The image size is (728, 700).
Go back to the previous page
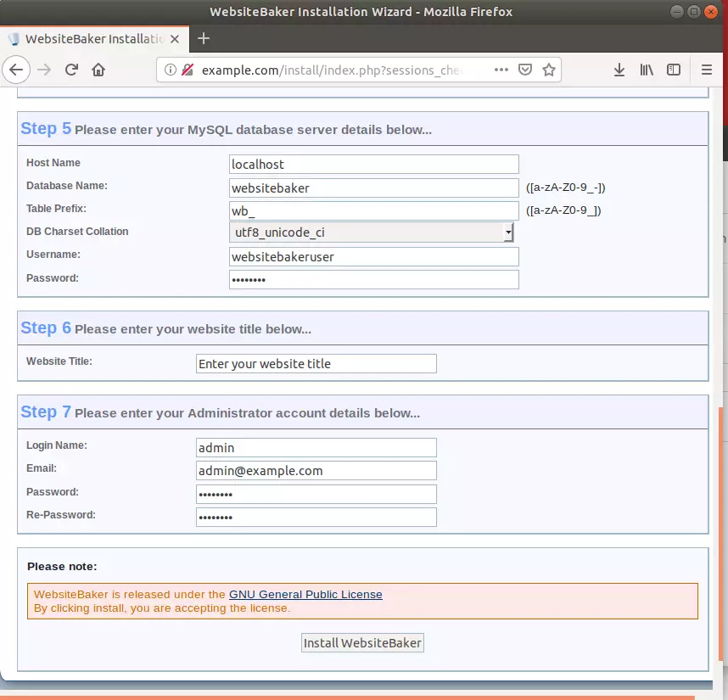pyautogui.click(x=16, y=70)
